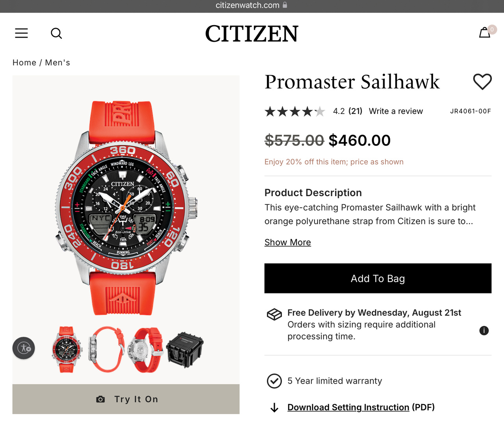Open the accessibility options button
The height and width of the screenshot is (429, 504).
(x=24, y=348)
